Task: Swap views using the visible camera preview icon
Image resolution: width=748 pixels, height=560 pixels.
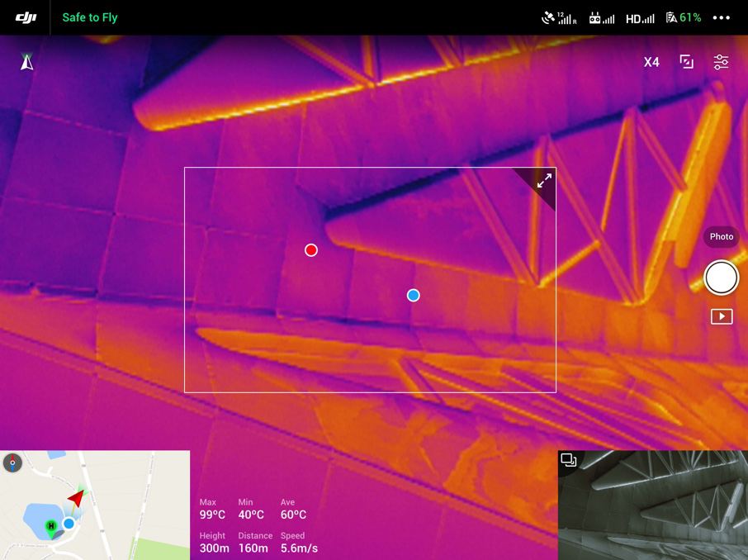Action: coord(568,460)
